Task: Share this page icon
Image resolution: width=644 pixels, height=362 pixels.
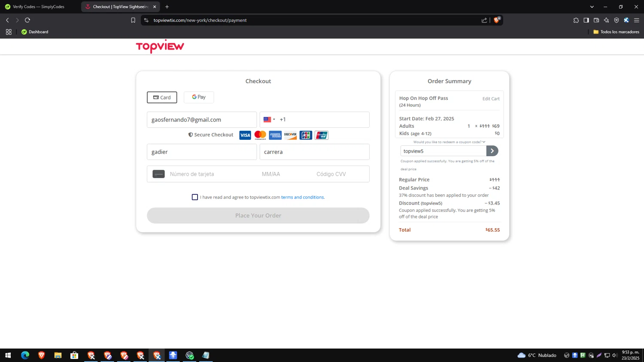Action: click(x=484, y=20)
